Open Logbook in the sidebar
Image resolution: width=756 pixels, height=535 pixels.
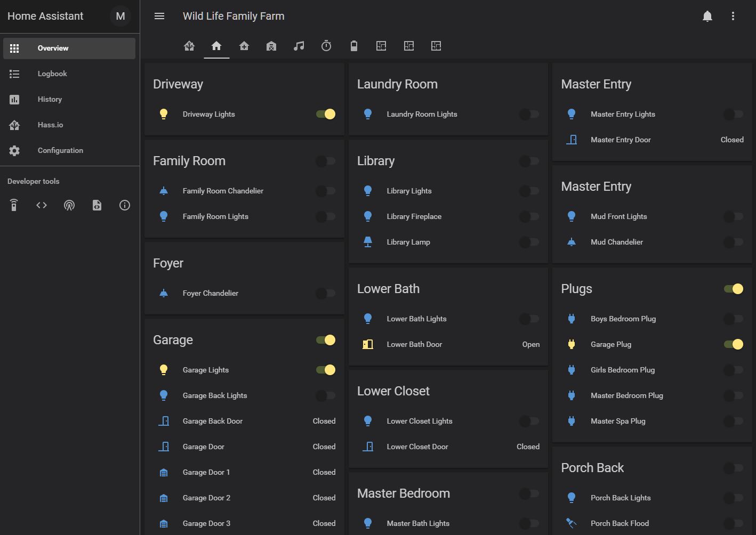(x=52, y=74)
